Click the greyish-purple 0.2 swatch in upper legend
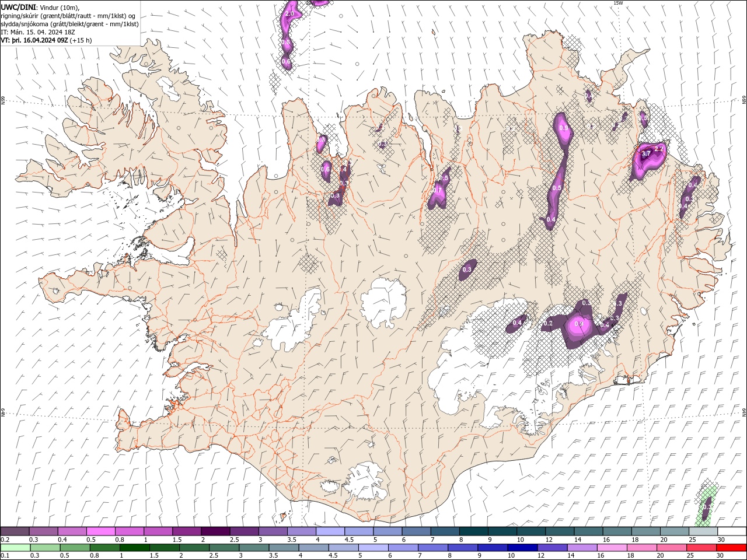Image resolution: width=747 pixels, height=560 pixels. coord(15,531)
